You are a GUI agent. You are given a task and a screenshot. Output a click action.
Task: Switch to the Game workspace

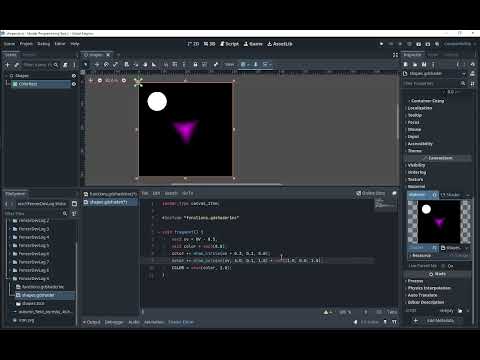click(253, 44)
